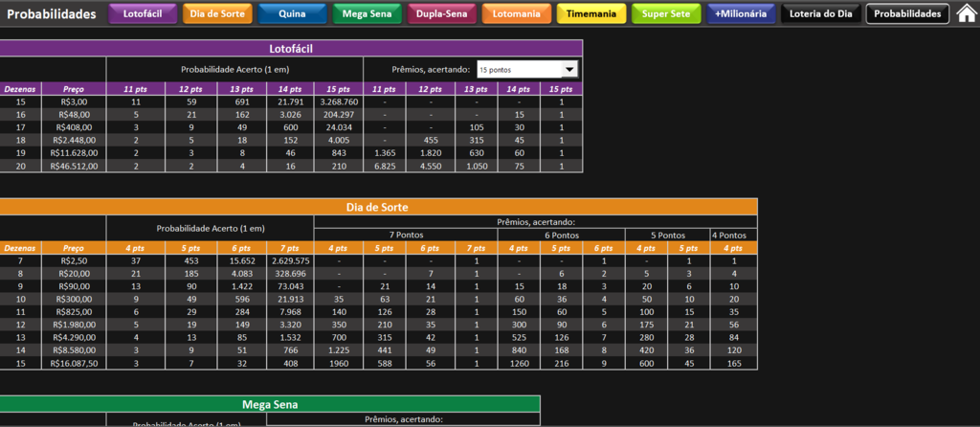Click the '7 Pontos' group header

point(406,236)
